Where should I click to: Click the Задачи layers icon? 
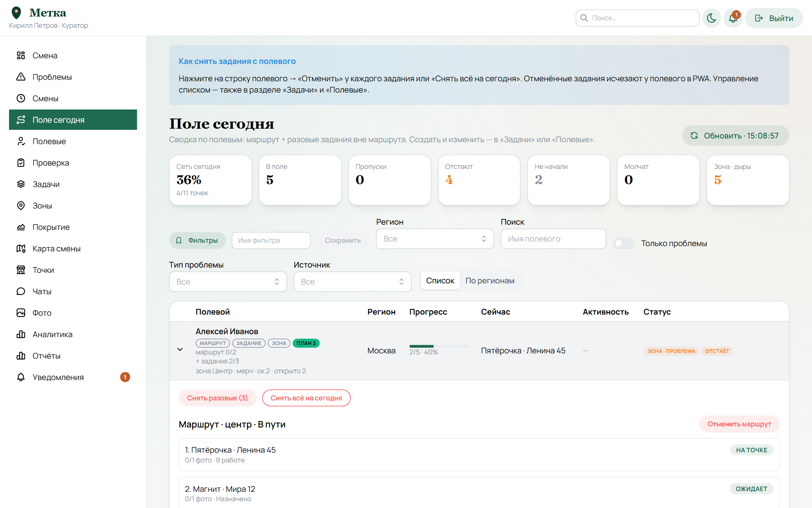(x=21, y=184)
